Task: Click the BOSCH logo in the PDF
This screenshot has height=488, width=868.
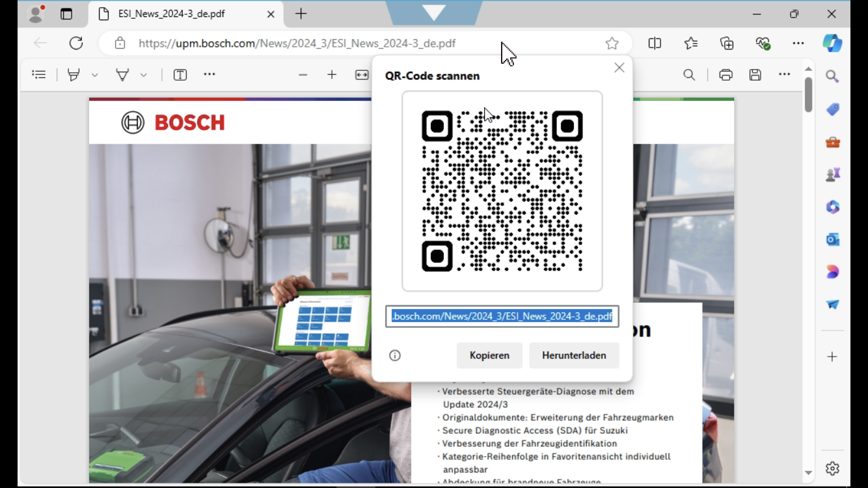Action: click(173, 122)
